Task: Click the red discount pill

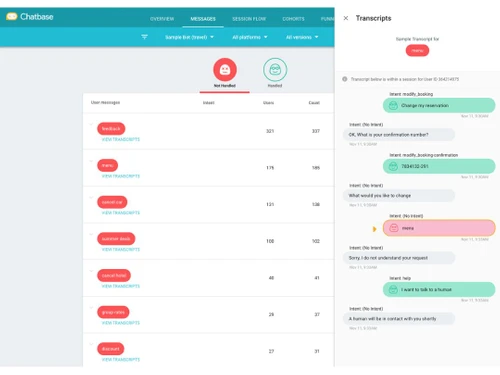Action: point(111,349)
